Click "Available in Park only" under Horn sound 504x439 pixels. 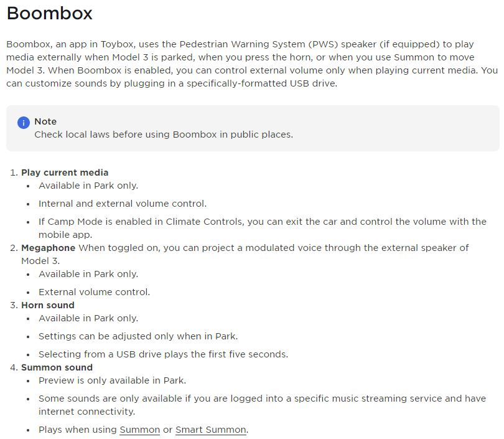(x=88, y=318)
